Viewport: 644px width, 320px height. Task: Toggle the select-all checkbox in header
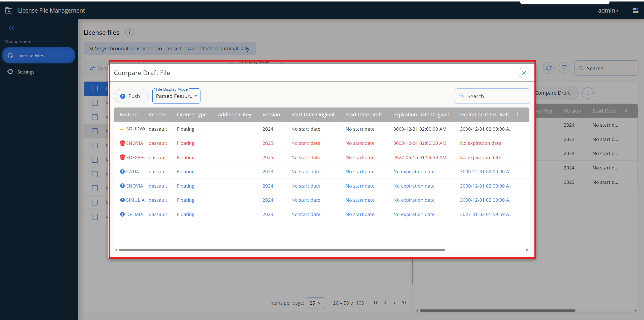[95, 89]
